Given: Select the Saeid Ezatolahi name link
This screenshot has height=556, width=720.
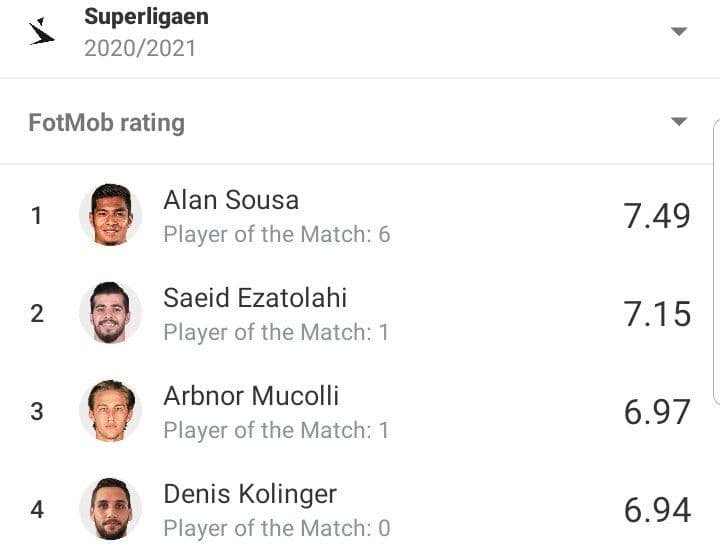Looking at the screenshot, I should tap(255, 298).
